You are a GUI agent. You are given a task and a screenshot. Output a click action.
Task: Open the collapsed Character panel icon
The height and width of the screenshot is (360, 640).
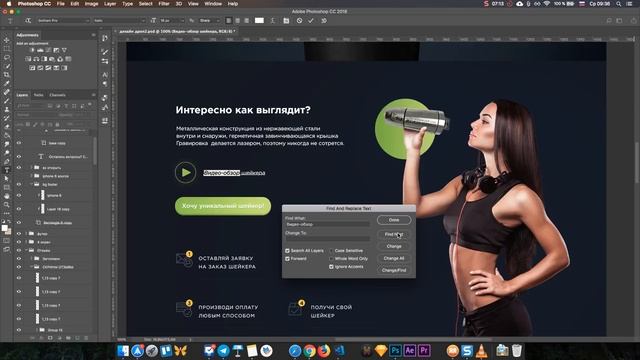(x=105, y=75)
